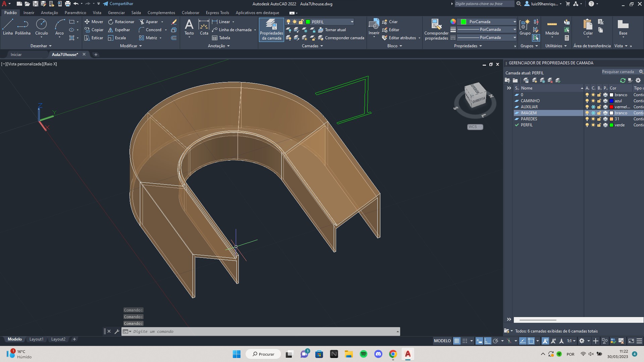Click the Espelhar tool

tap(119, 30)
